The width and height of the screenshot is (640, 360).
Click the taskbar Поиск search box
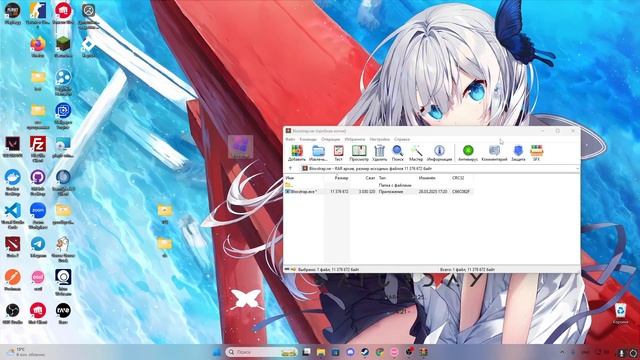pyautogui.click(x=261, y=352)
